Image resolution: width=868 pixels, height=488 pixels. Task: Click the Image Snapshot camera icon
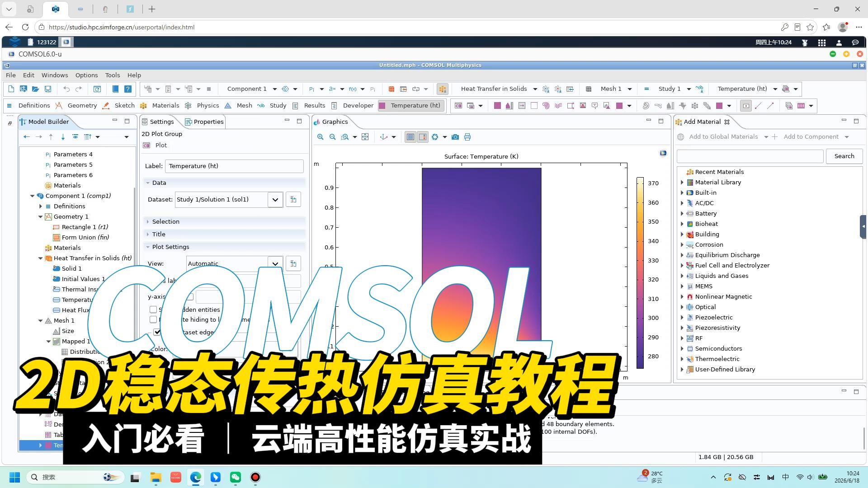(455, 137)
